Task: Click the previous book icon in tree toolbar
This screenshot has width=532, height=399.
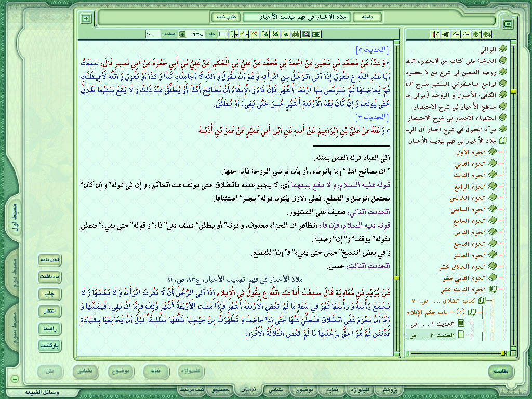Action: tap(476, 34)
